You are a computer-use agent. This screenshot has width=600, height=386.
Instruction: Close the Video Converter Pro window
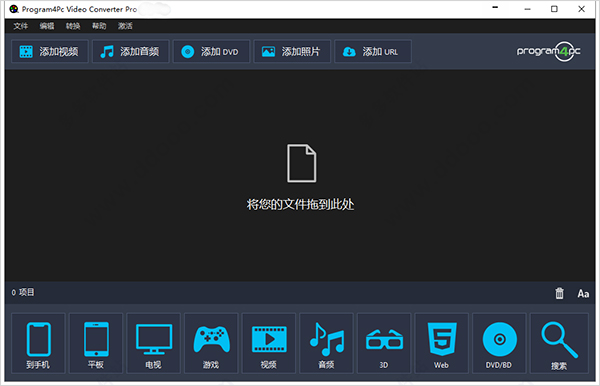[x=581, y=9]
